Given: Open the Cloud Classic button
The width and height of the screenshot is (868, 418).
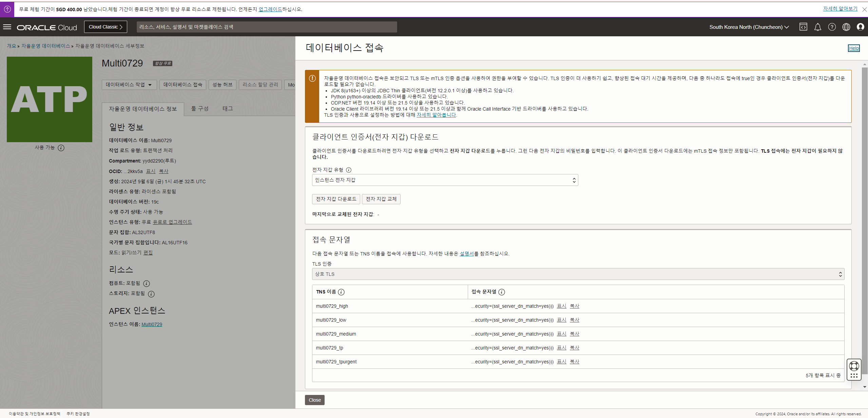Looking at the screenshot, I should pyautogui.click(x=105, y=27).
